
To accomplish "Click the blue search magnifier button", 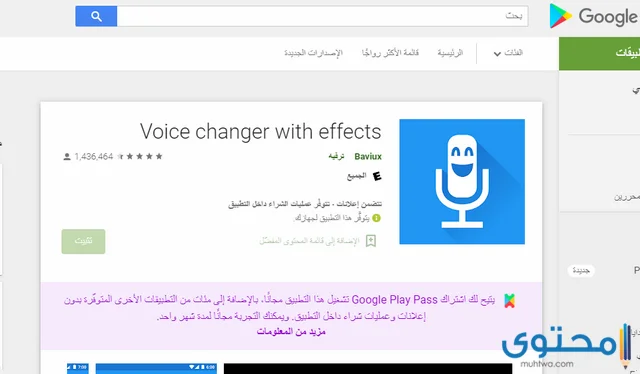I will (x=96, y=16).
